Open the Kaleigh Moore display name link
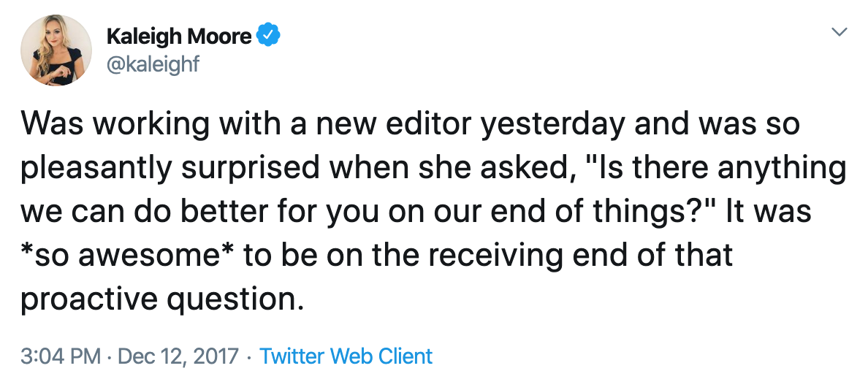This screenshot has width=868, height=390. pos(179,36)
